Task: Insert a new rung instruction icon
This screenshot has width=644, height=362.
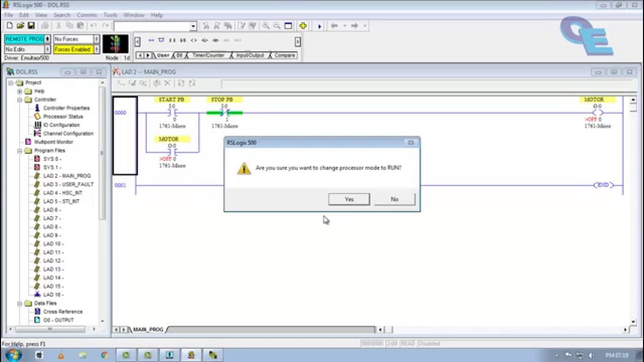Action: pos(150,40)
